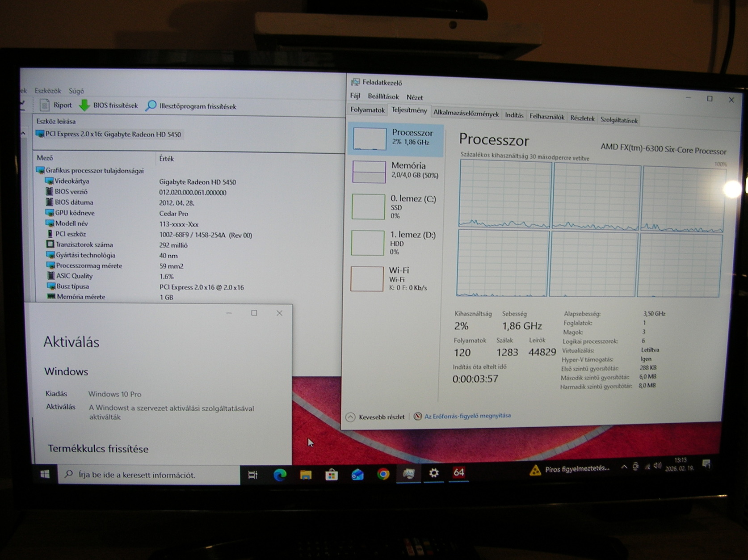Open the Súgó menu in AIDA64

click(76, 91)
